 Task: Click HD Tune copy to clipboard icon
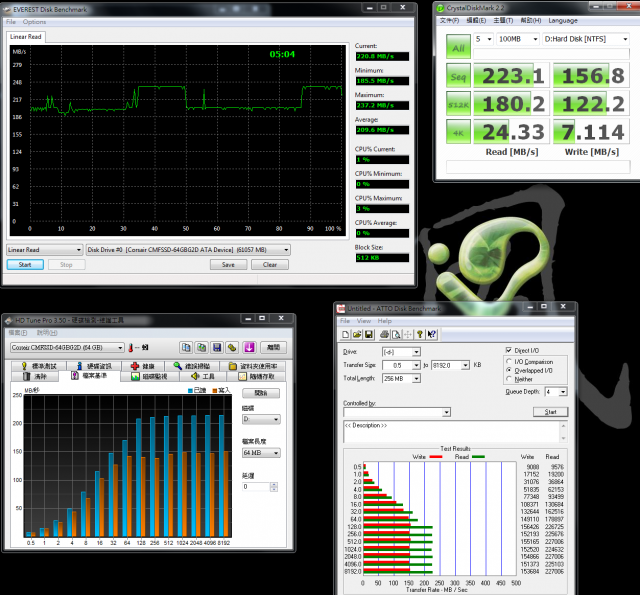click(x=186, y=347)
